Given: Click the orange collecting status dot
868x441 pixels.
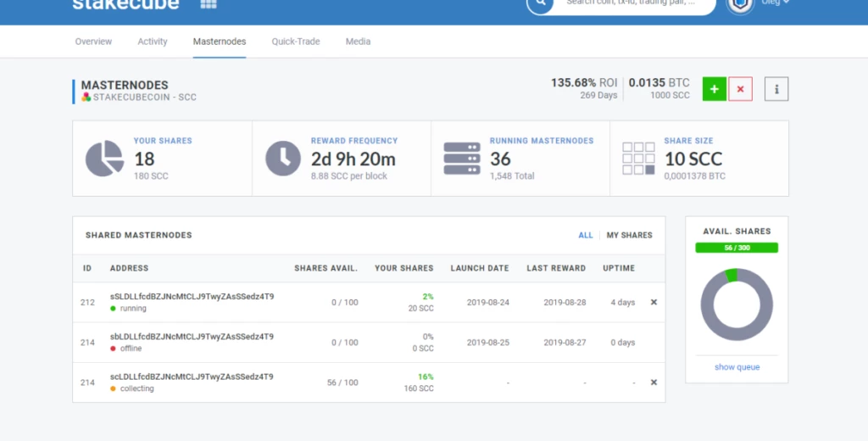Looking at the screenshot, I should tap(113, 388).
